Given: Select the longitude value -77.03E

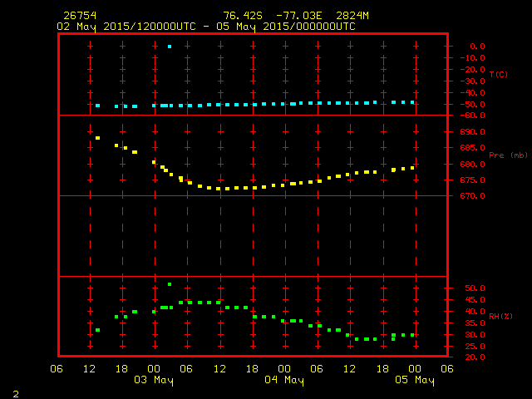Looking at the screenshot, I should [299, 16].
